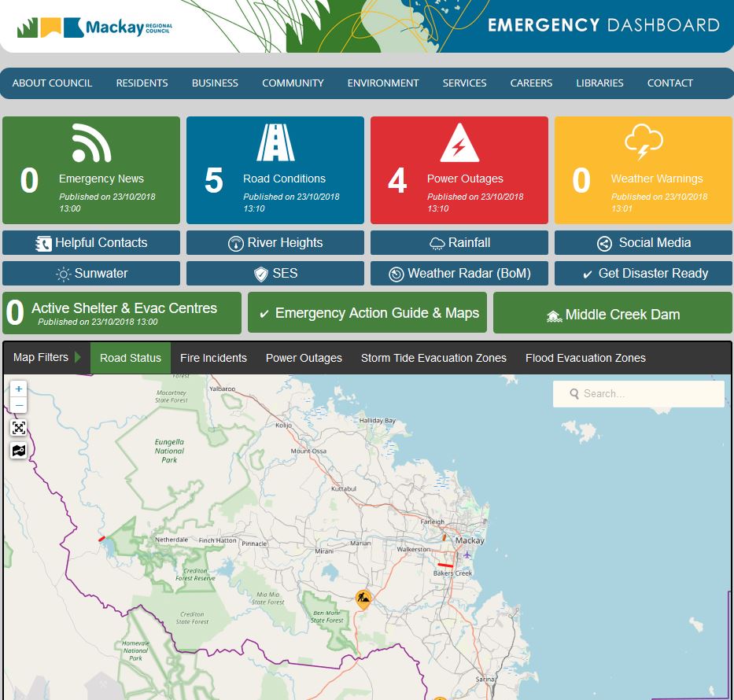The width and height of the screenshot is (734, 700).
Task: Click the Power Outages lightning icon
Action: click(459, 145)
